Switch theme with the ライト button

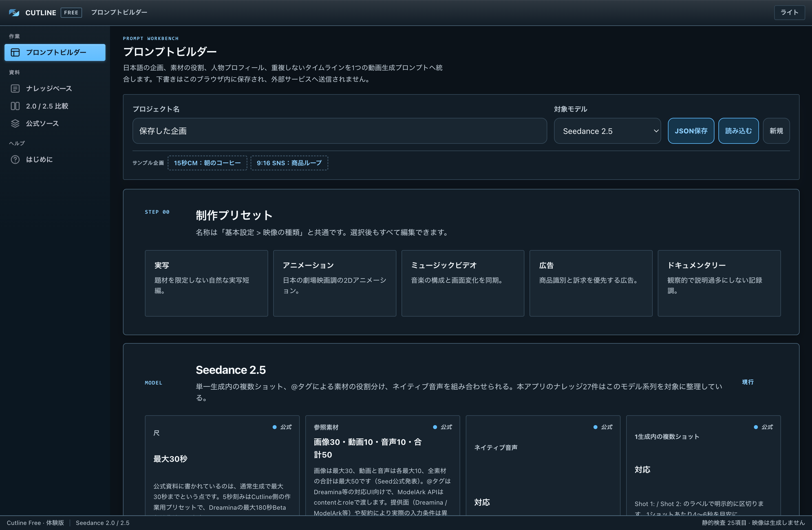(x=789, y=13)
